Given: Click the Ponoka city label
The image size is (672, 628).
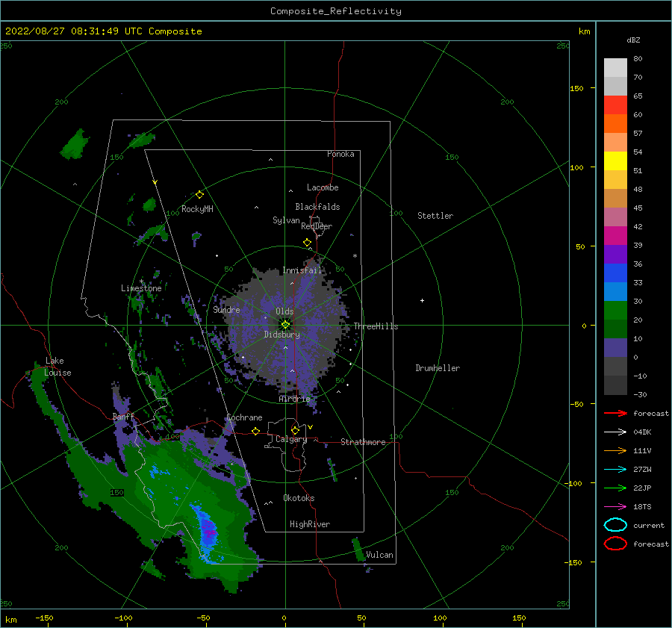Looking at the screenshot, I should (x=340, y=154).
